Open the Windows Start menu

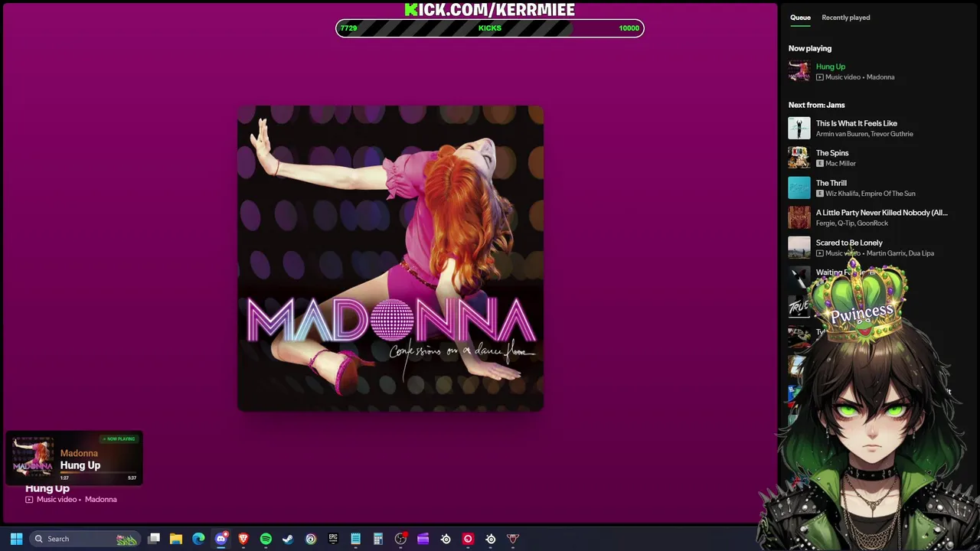point(16,539)
